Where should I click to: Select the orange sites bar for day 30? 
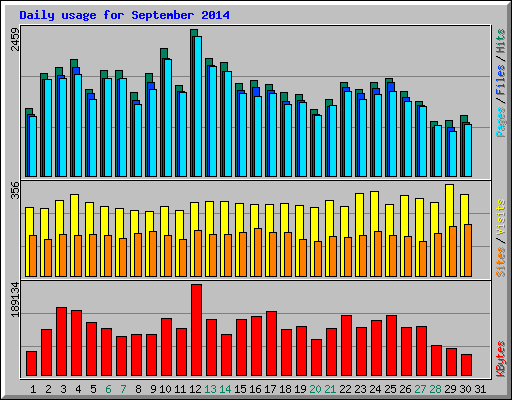(x=468, y=250)
